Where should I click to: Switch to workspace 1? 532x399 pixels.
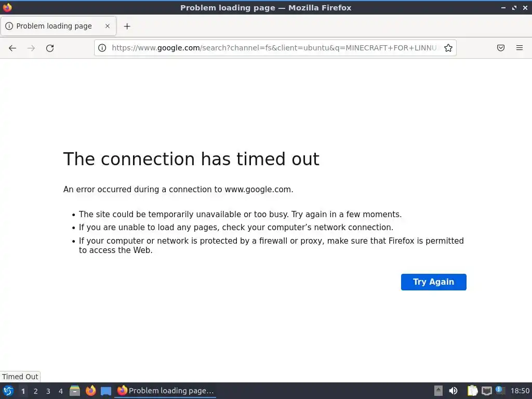click(23, 391)
